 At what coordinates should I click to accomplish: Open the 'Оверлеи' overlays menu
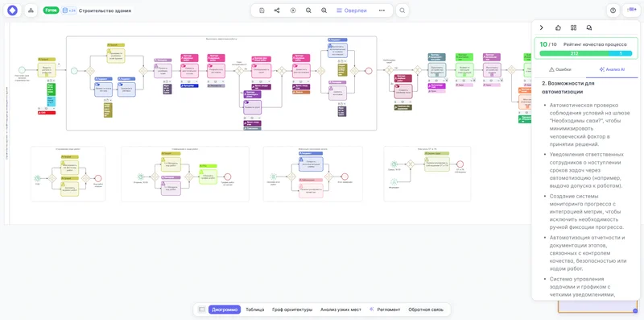(352, 10)
